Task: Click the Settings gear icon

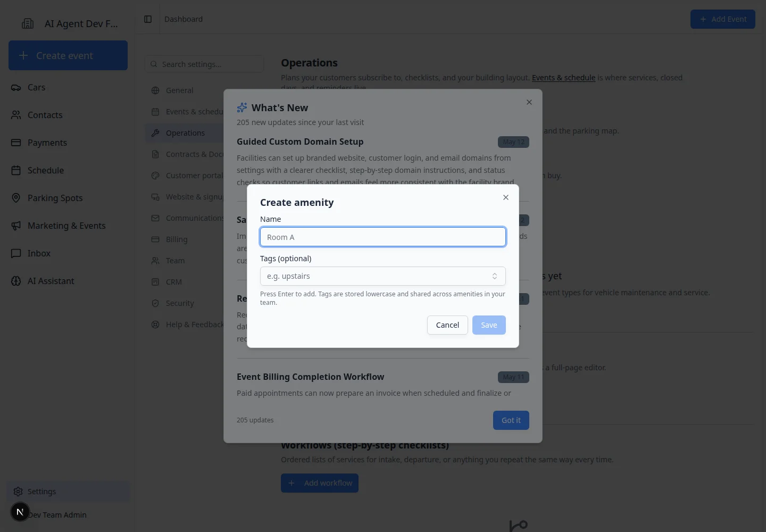Action: click(18, 492)
